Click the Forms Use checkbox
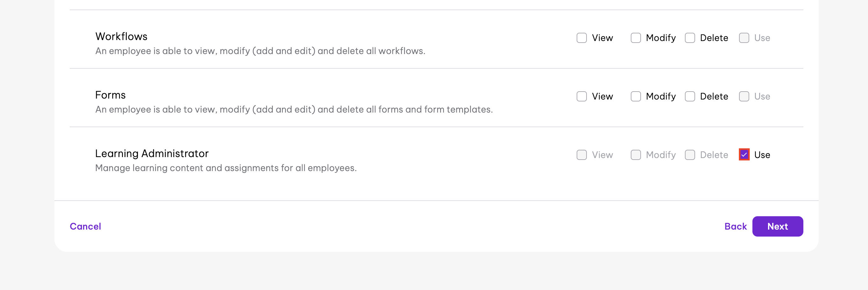This screenshot has height=290, width=868. 744,96
